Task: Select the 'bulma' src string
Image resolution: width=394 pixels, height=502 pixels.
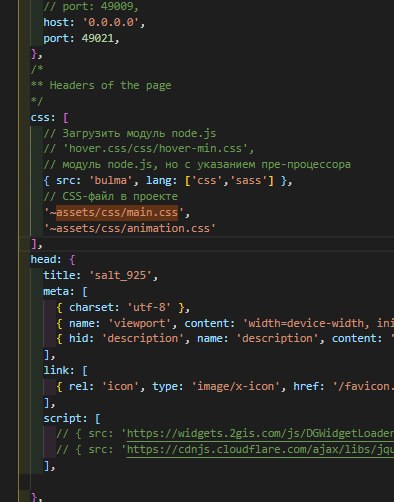Action: point(110,180)
